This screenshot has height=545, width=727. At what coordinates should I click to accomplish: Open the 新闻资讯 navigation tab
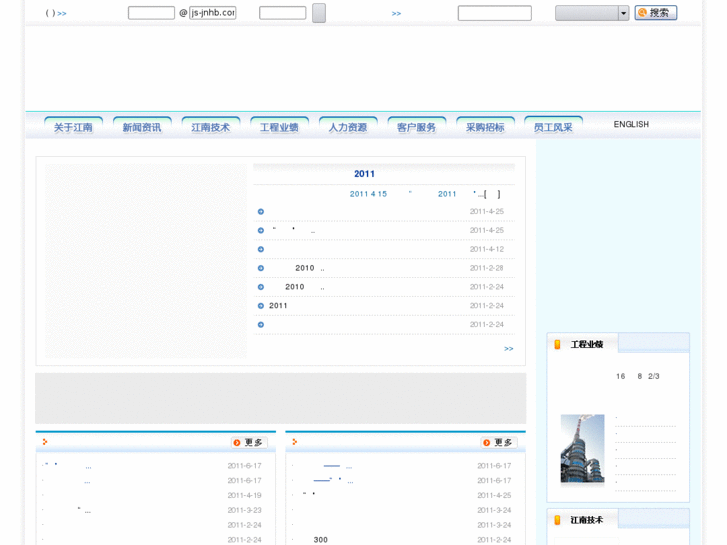coord(142,127)
